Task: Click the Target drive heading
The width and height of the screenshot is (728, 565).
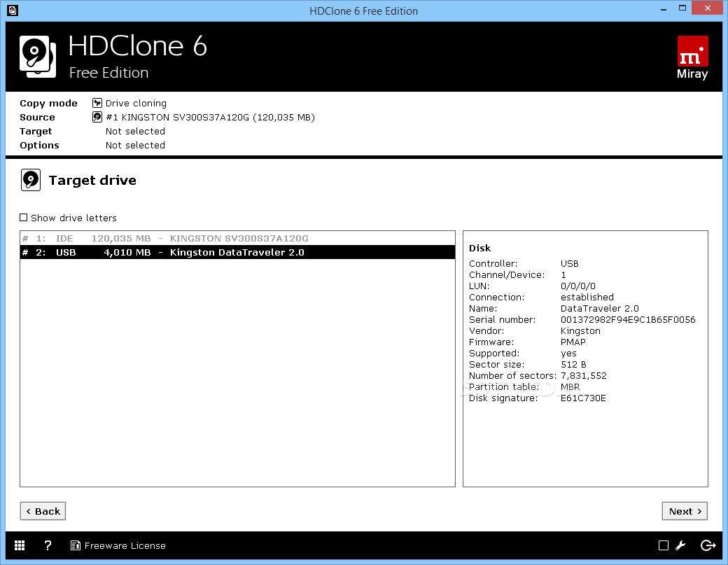Action: [92, 180]
